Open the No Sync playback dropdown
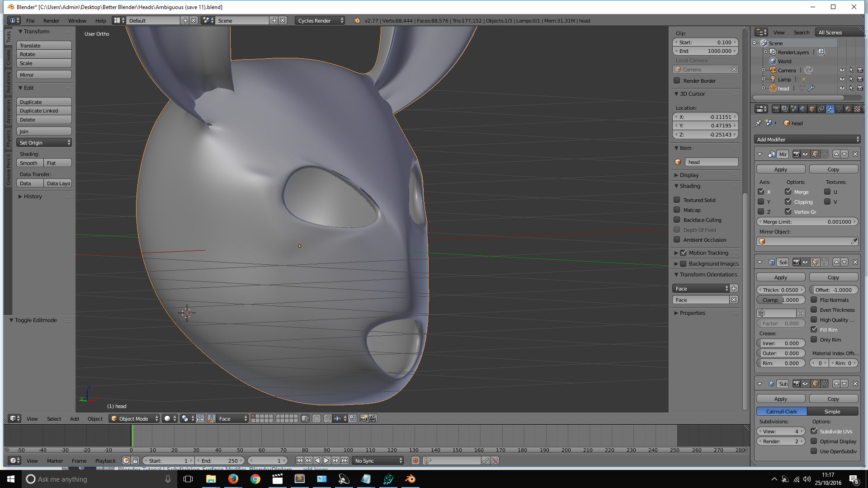The height and width of the screenshot is (488, 868). pyautogui.click(x=378, y=460)
